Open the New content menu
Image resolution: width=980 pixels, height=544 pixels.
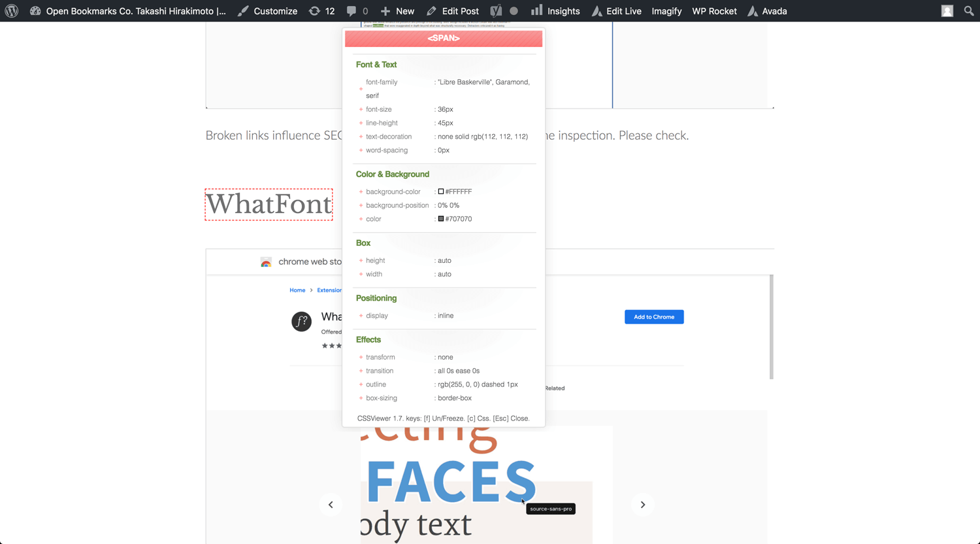point(397,11)
